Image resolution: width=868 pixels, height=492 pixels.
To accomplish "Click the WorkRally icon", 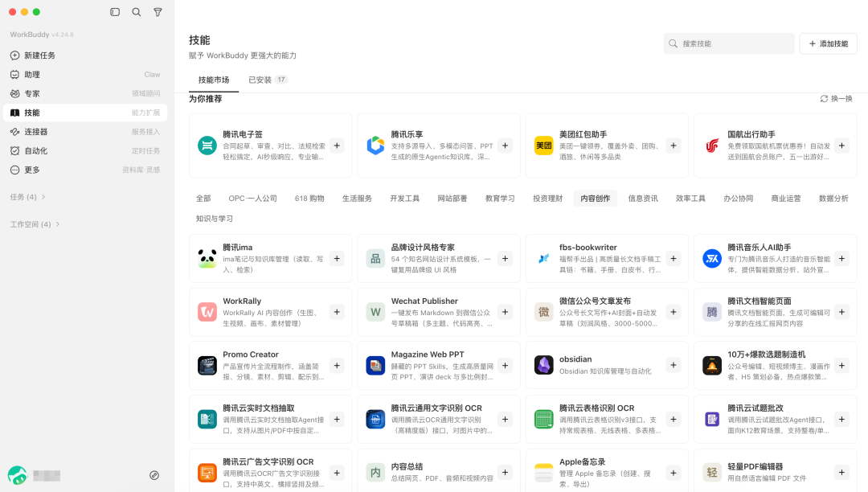I will tap(207, 312).
